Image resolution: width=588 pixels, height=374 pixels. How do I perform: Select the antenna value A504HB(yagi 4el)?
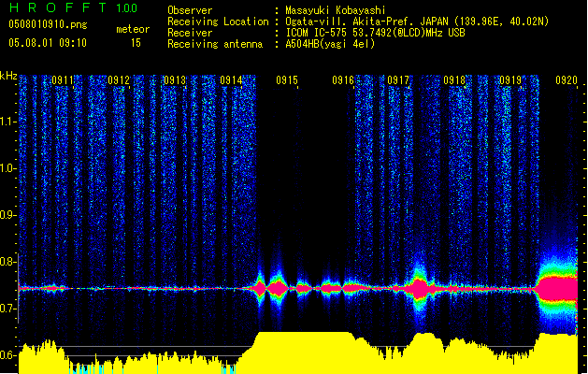pos(330,44)
